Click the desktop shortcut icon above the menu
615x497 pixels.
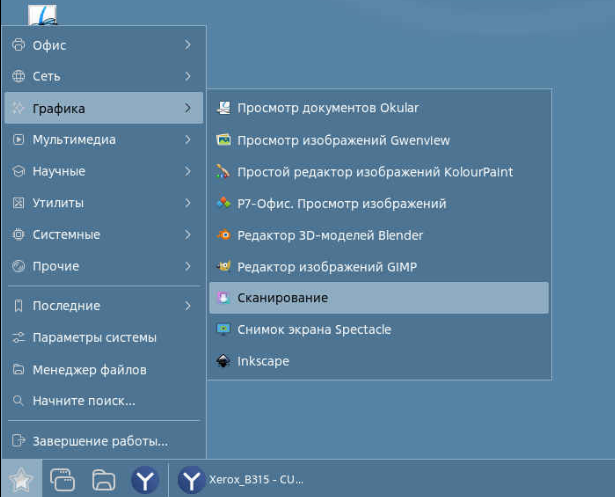tap(42, 15)
